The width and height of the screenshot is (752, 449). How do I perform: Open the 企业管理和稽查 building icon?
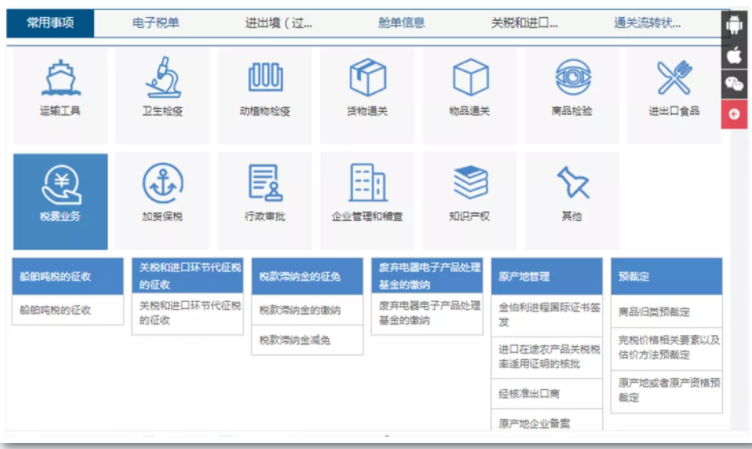(x=367, y=184)
